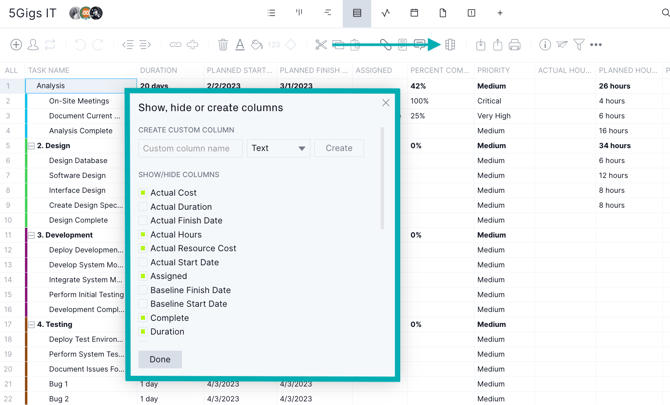Open the columns settings icon
This screenshot has height=405, width=670.
pos(450,44)
